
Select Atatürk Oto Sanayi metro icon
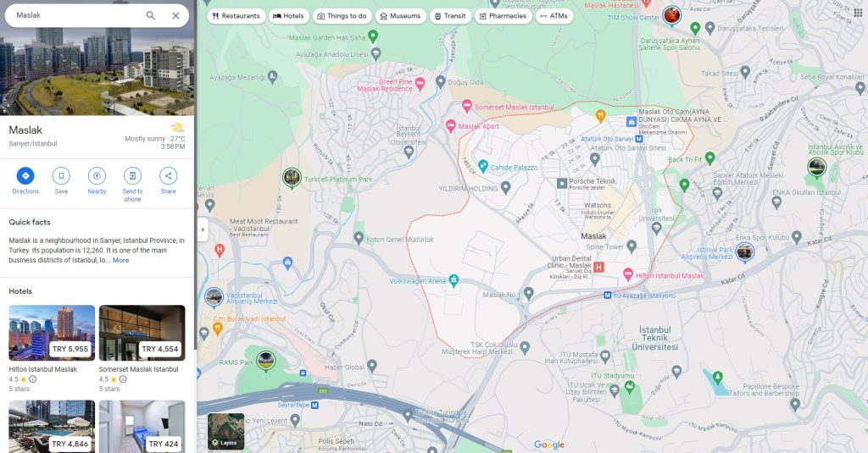point(639,139)
